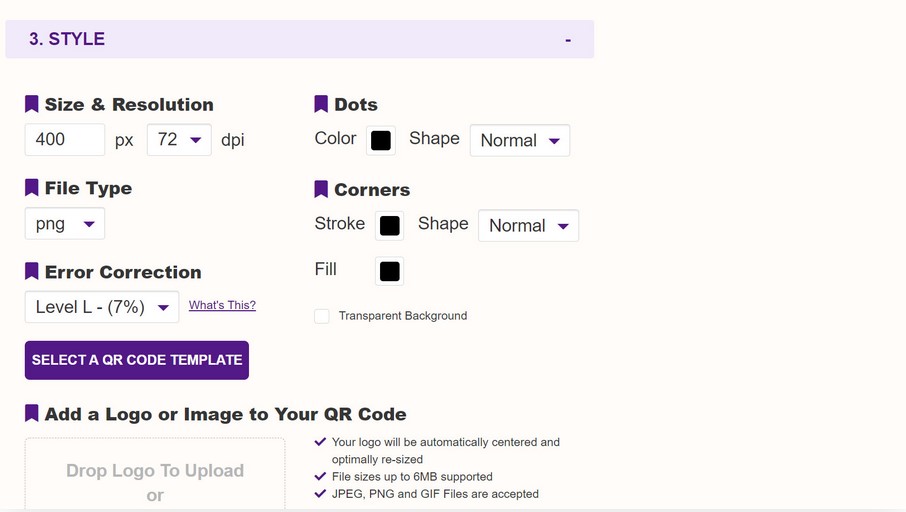This screenshot has width=906, height=512.
Task: Expand the Error Correction level dropdown
Action: [x=102, y=307]
